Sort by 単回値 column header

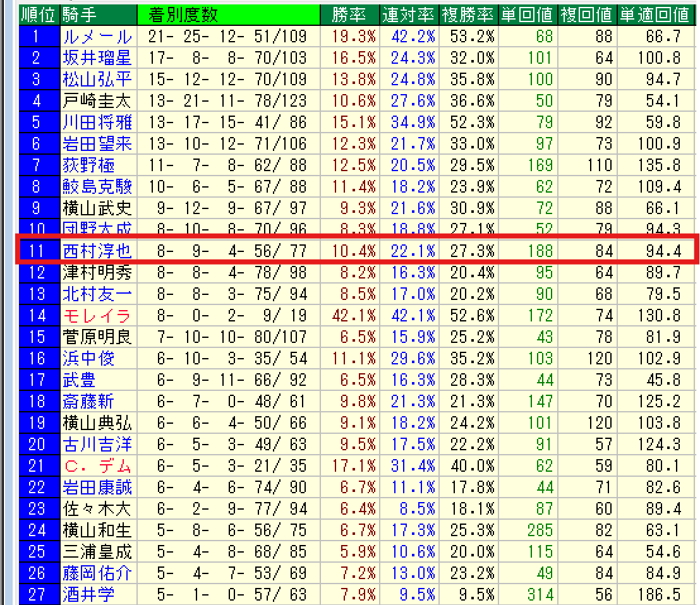point(528,15)
